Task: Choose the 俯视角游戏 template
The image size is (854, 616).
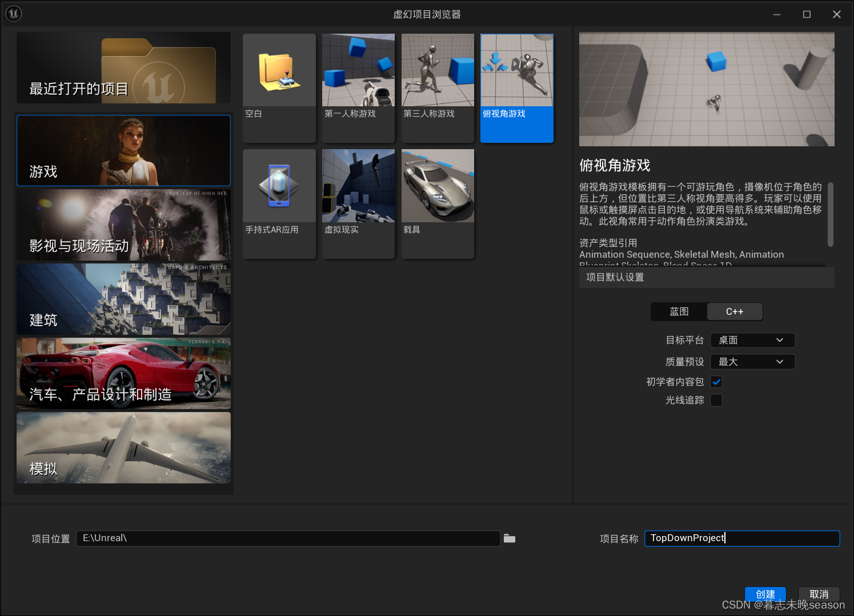Action: point(517,88)
